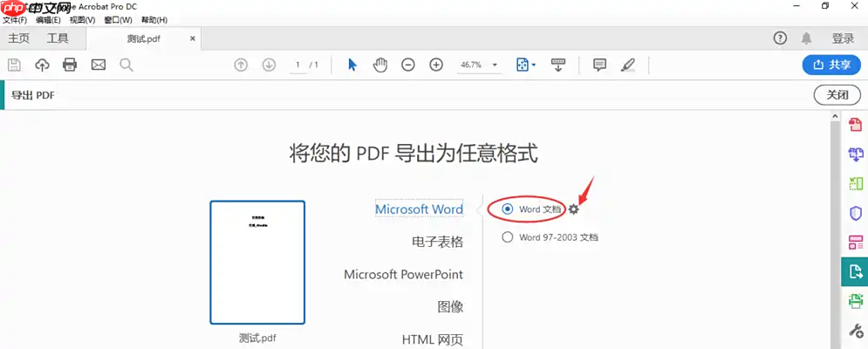Click the page number input field
The width and height of the screenshot is (868, 349).
[x=297, y=65]
